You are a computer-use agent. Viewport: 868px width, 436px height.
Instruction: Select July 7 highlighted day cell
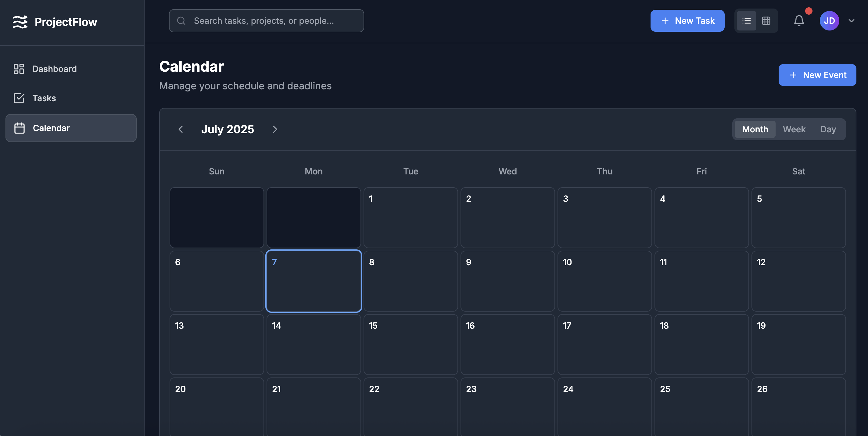coord(313,281)
